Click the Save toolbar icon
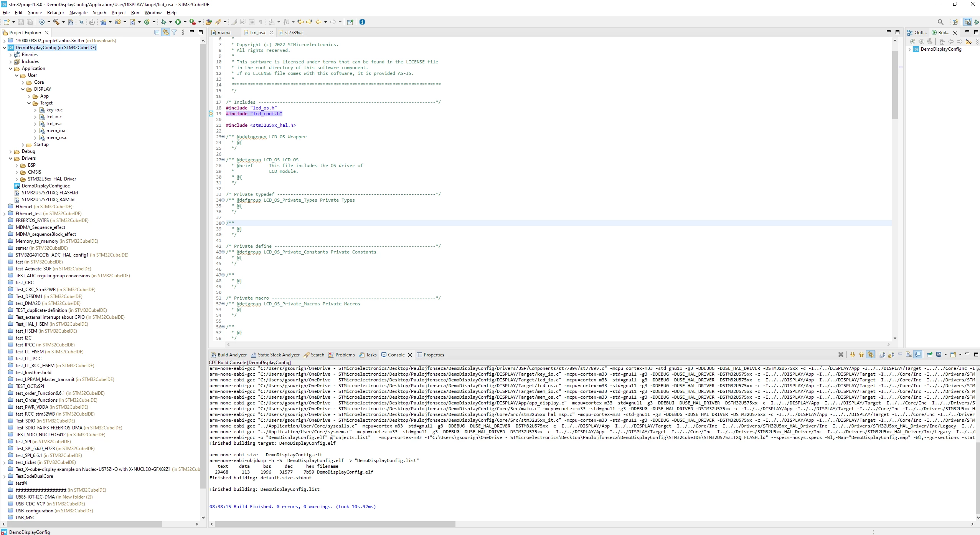 pos(21,22)
